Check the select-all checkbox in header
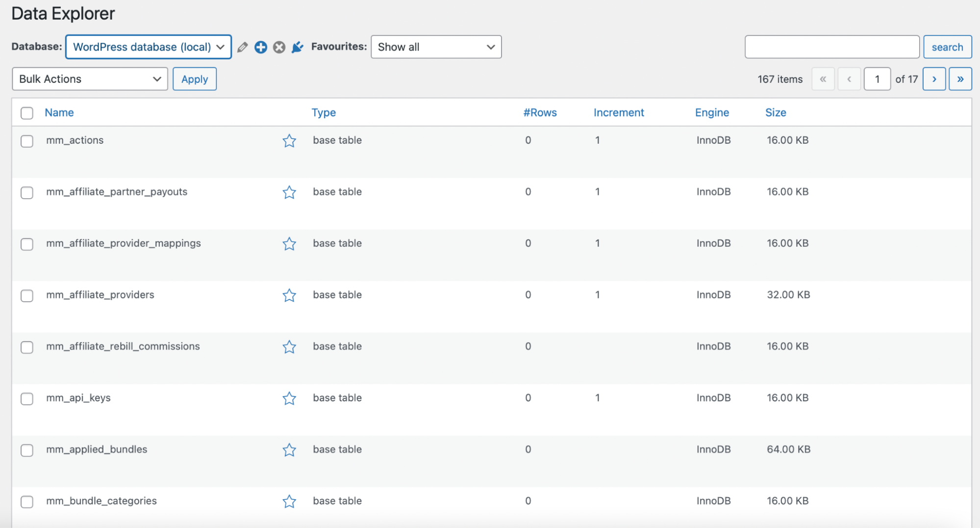 coord(27,113)
